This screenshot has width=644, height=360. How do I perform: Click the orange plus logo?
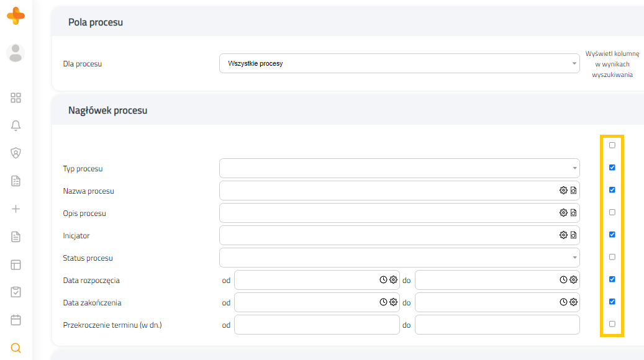(16, 16)
